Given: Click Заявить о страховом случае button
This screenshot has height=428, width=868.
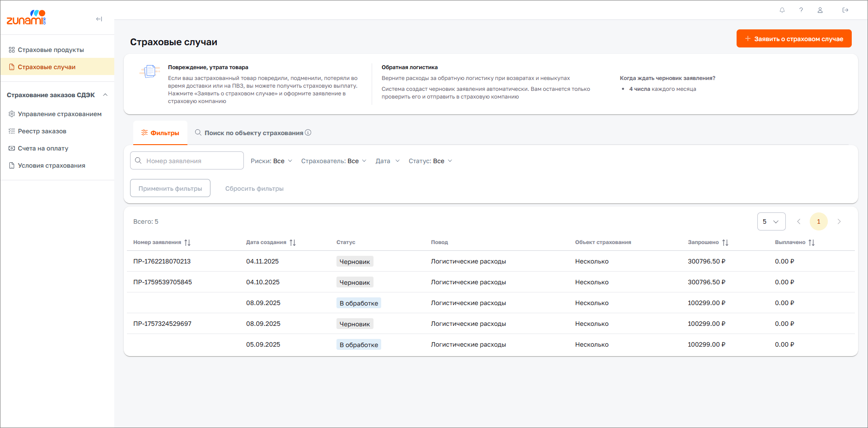Looking at the screenshot, I should click(x=793, y=39).
